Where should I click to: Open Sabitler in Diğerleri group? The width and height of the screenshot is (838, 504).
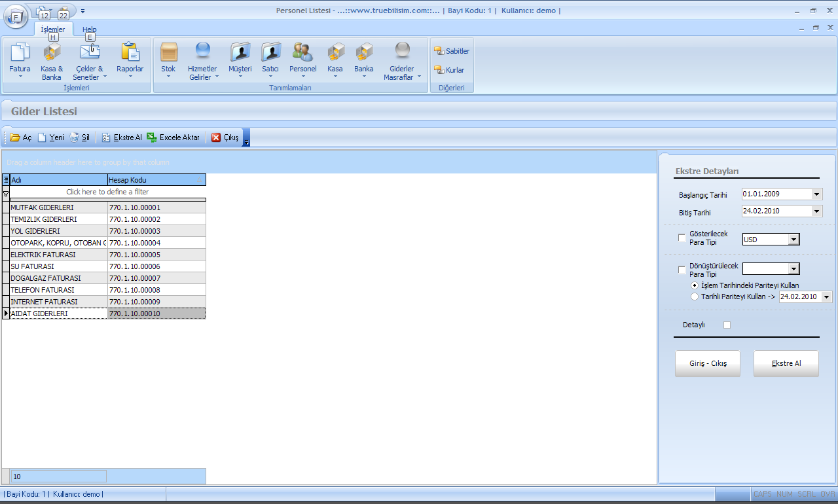(452, 51)
